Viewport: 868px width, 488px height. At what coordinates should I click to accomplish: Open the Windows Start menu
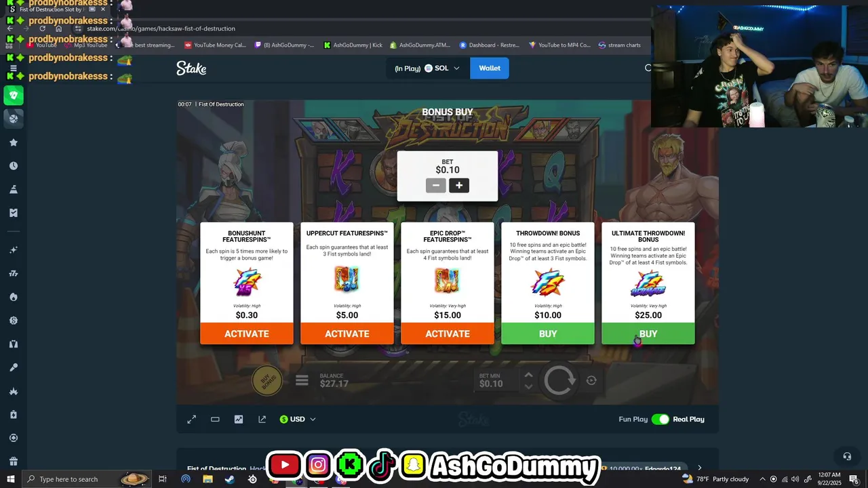click(11, 479)
